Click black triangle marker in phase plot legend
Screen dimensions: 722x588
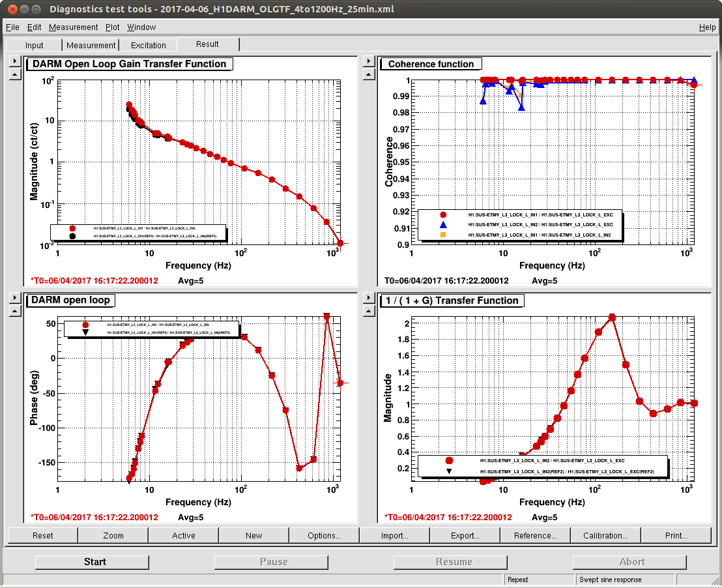tap(85, 332)
